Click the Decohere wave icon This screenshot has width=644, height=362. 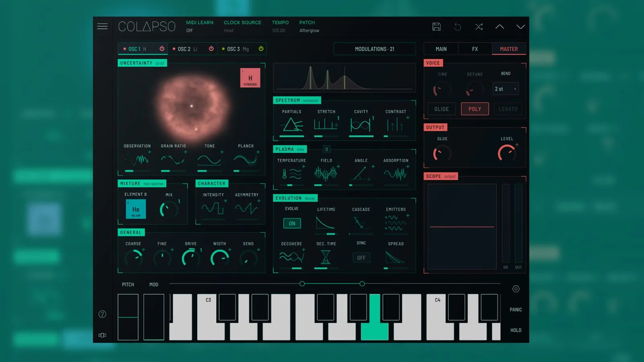[x=292, y=257]
